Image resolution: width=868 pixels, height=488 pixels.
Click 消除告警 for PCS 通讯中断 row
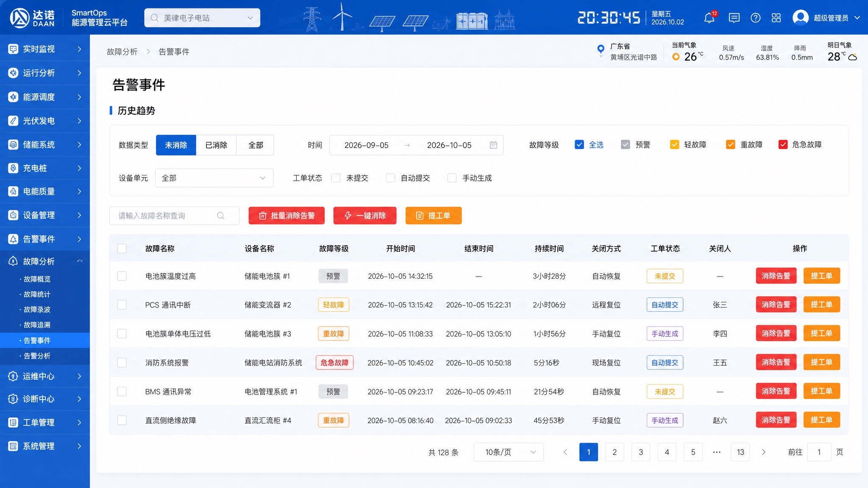[x=776, y=305]
